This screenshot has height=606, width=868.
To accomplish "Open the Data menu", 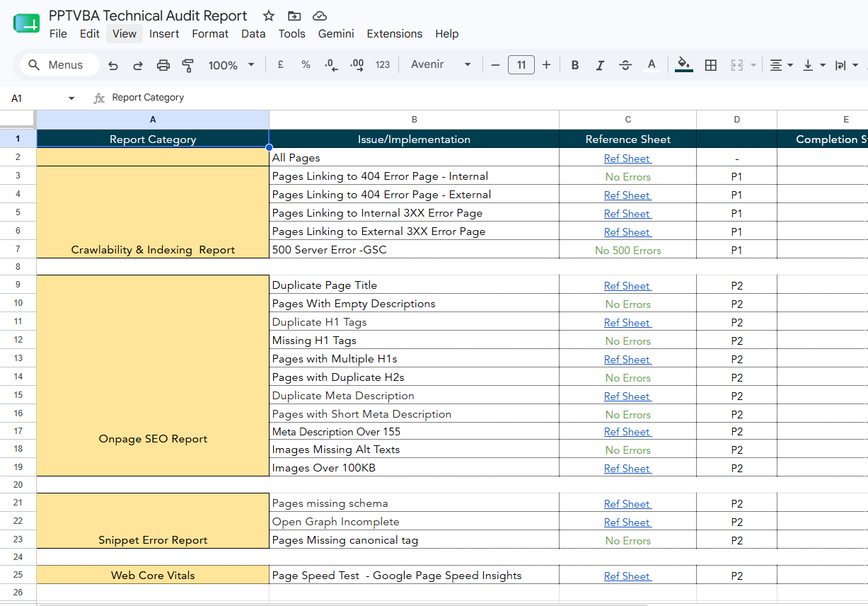I will point(253,33).
